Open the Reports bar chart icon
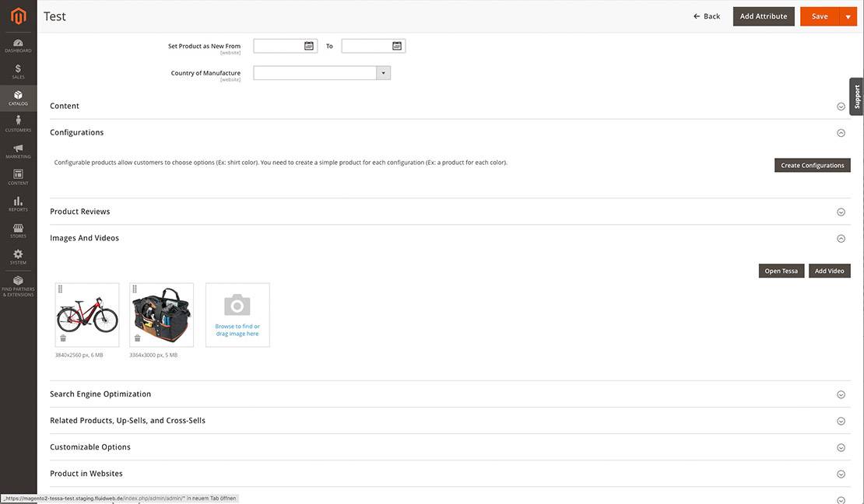Screen dimensions: 864x504 click(x=18, y=203)
